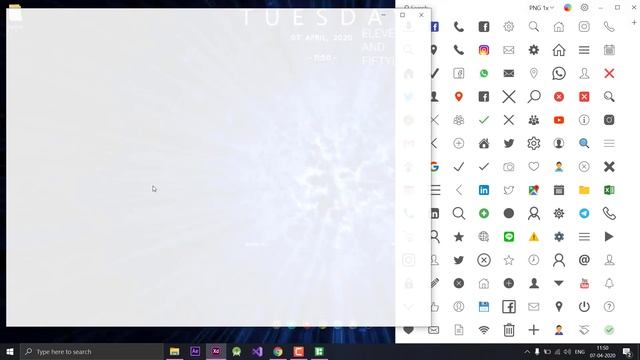
Task: Select the downward triangle caret icon
Action: pos(559,283)
